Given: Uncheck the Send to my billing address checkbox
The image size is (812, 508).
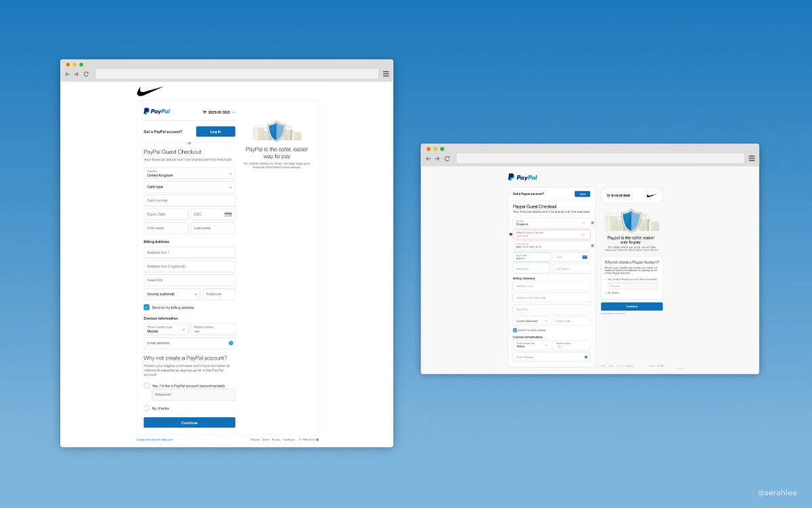Looking at the screenshot, I should (x=147, y=307).
